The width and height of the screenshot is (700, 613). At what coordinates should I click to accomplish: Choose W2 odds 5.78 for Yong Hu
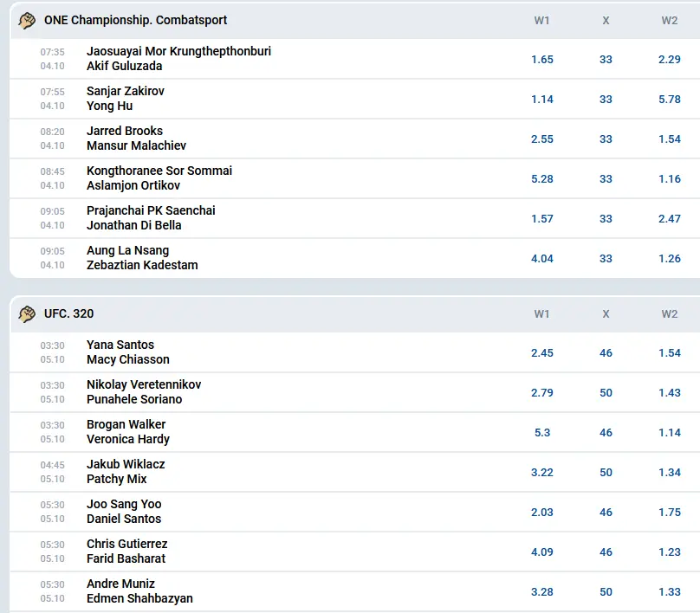tap(669, 100)
